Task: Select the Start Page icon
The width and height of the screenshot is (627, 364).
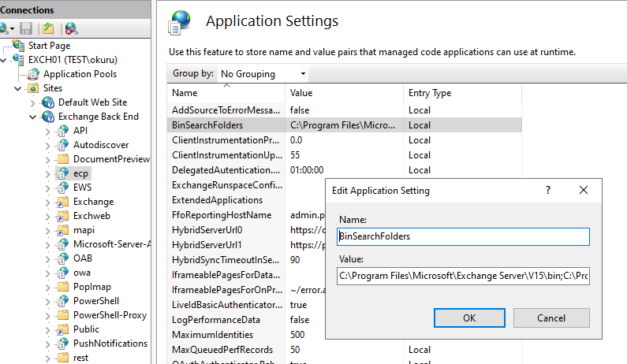Action: [18, 45]
